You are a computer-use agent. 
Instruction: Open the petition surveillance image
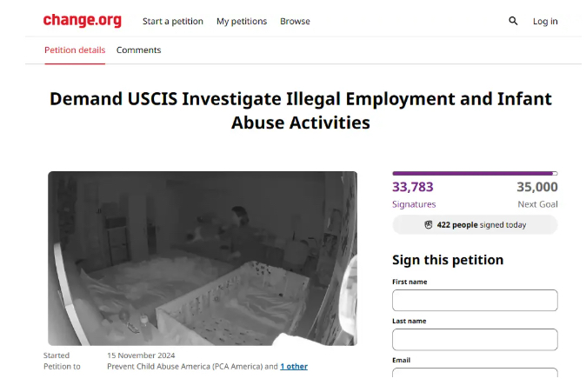[x=203, y=258]
